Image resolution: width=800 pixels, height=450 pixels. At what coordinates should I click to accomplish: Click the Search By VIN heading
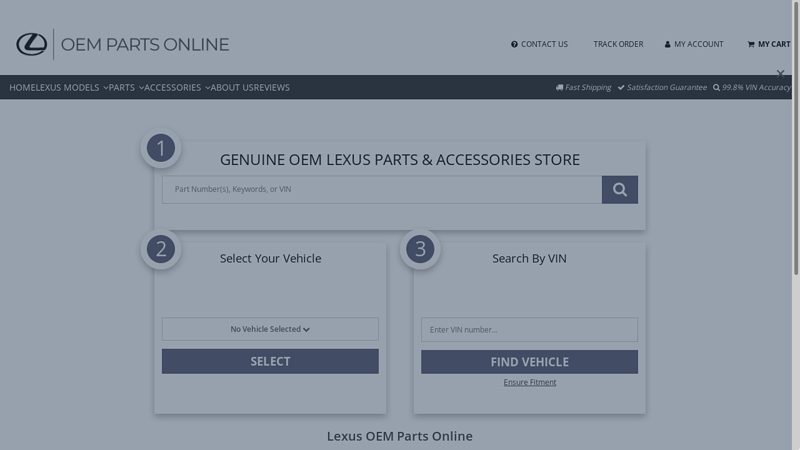point(529,259)
